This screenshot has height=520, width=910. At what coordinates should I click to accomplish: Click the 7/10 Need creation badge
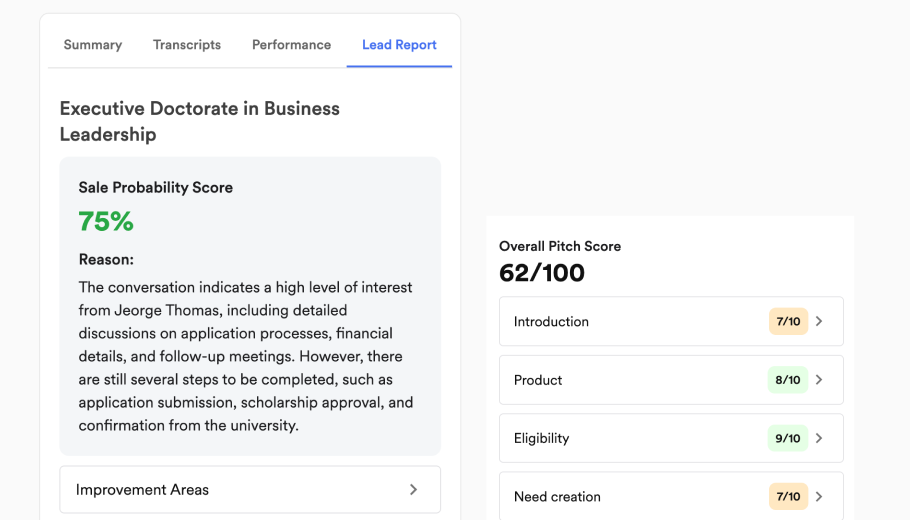point(788,496)
